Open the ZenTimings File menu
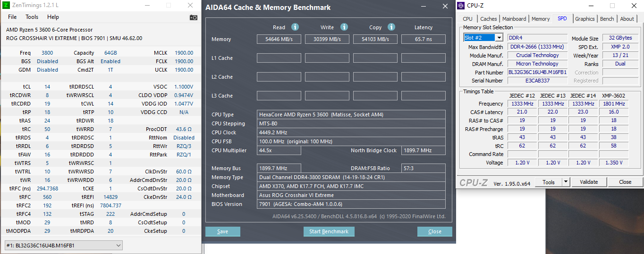644x254 pixels. pyautogui.click(x=12, y=17)
